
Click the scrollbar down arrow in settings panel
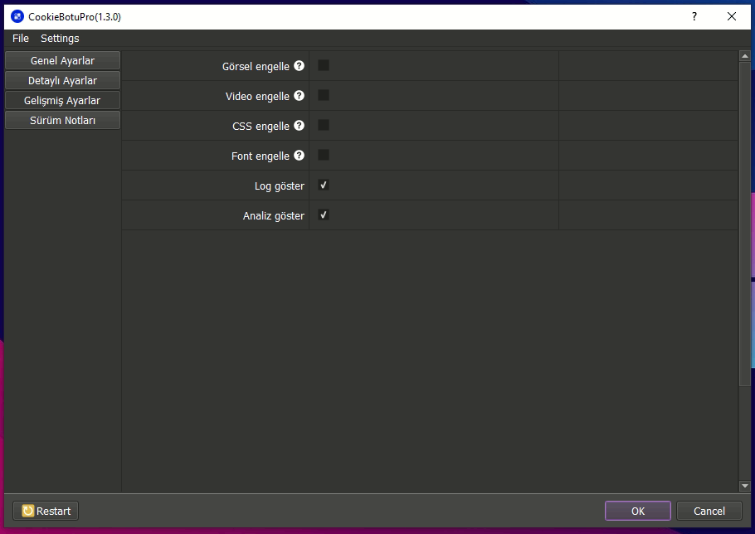744,487
